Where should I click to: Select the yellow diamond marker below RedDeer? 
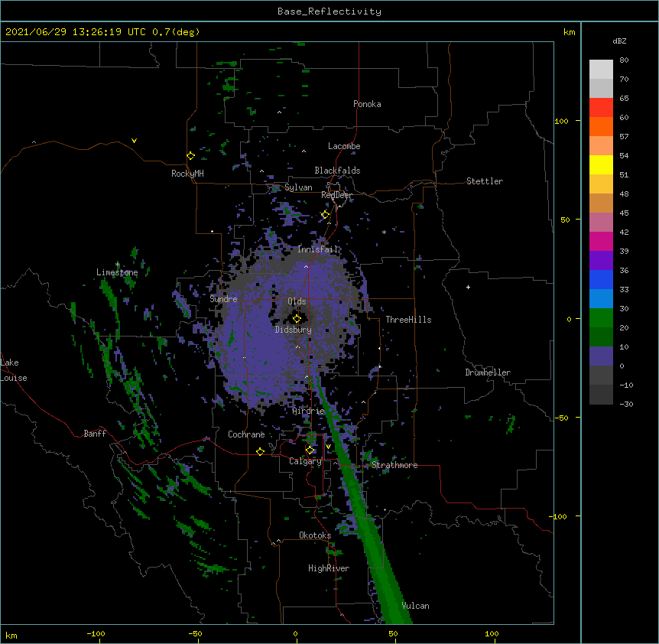(x=325, y=215)
